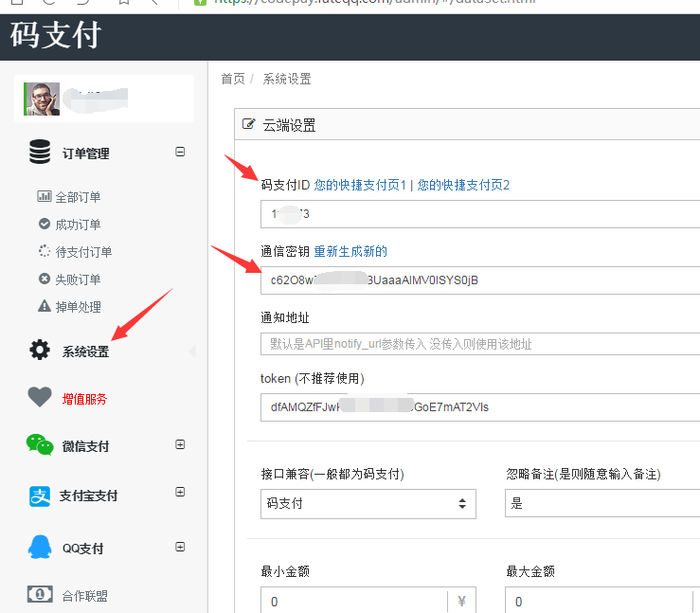Click 系统设置 breadcrumb text
Screen dimensions: 700x613
[x=287, y=79]
